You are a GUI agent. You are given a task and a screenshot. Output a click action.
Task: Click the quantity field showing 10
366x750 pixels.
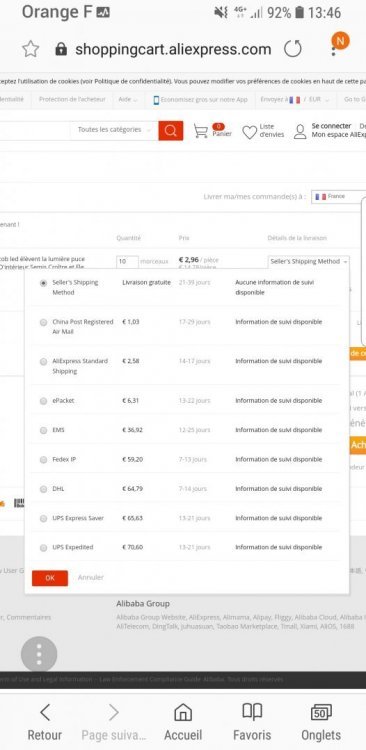point(127,262)
